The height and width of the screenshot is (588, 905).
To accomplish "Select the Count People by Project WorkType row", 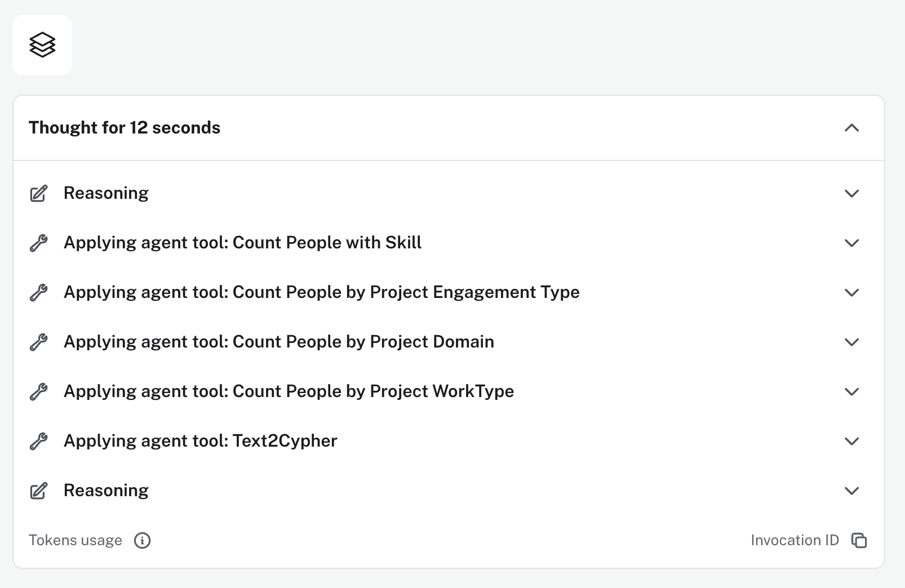I will 289,391.
